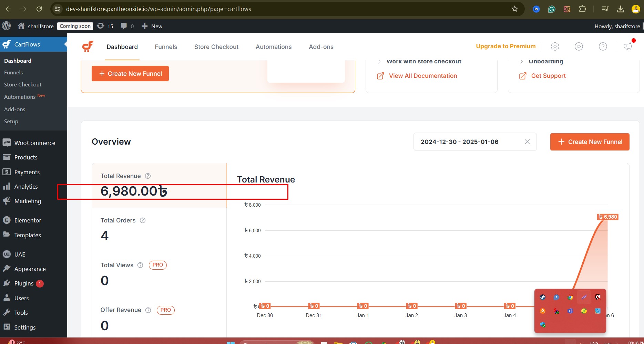Switch to the Funnels tab
Screen dimensions: 644x344
click(x=166, y=47)
